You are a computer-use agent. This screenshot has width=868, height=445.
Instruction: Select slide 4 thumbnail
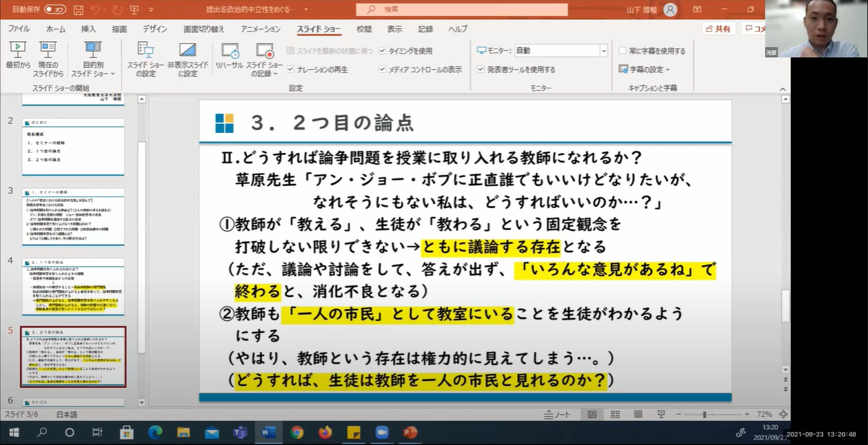pyautogui.click(x=72, y=287)
